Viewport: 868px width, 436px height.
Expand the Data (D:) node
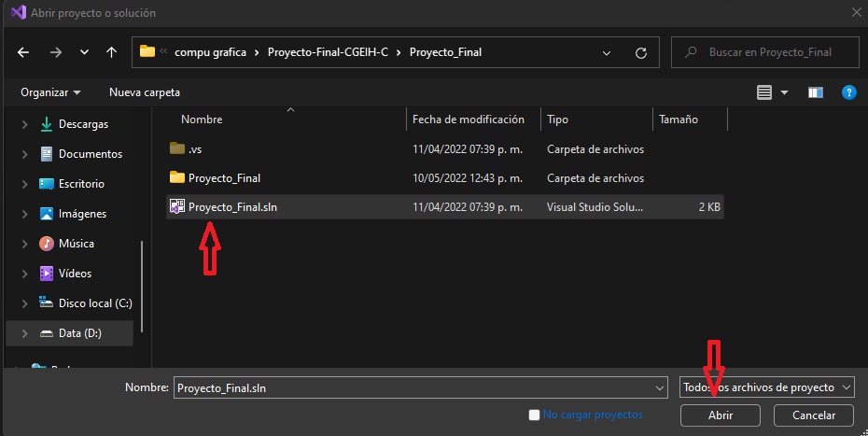click(x=25, y=333)
